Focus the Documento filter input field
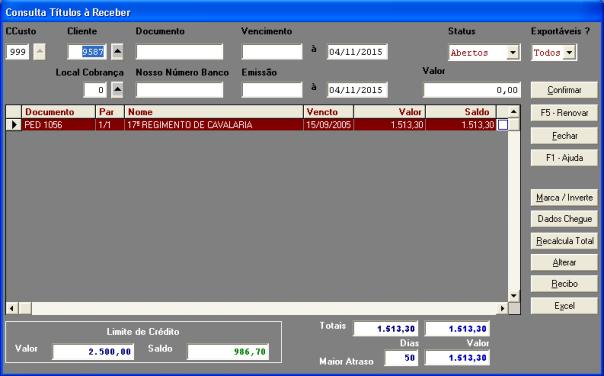This screenshot has width=604, height=376. coord(180,52)
